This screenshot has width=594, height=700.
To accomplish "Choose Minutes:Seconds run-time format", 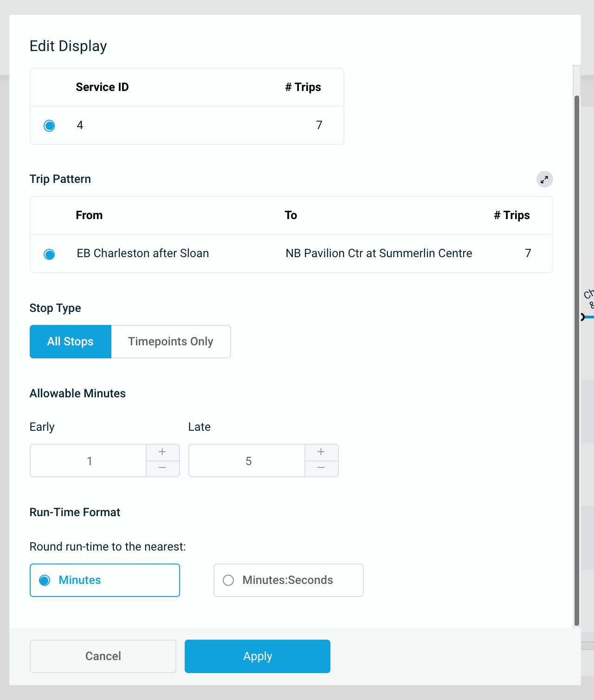I will pyautogui.click(x=228, y=580).
